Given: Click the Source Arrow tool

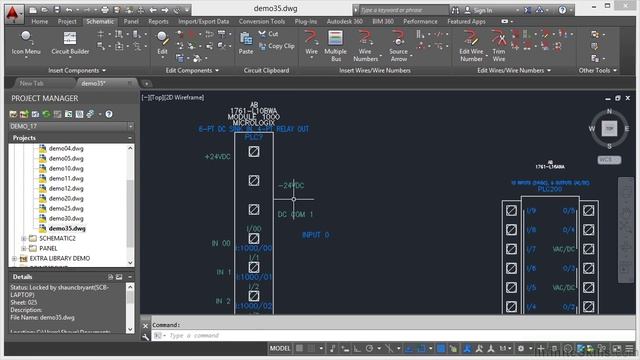Looking at the screenshot, I should coord(398,46).
